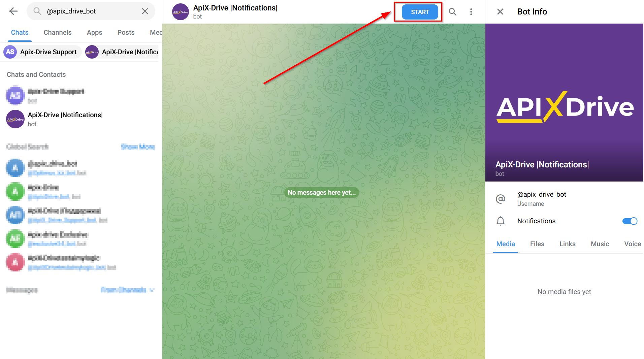This screenshot has height=359, width=644.
Task: Open the Media tab in Bot Info
Action: point(506,244)
